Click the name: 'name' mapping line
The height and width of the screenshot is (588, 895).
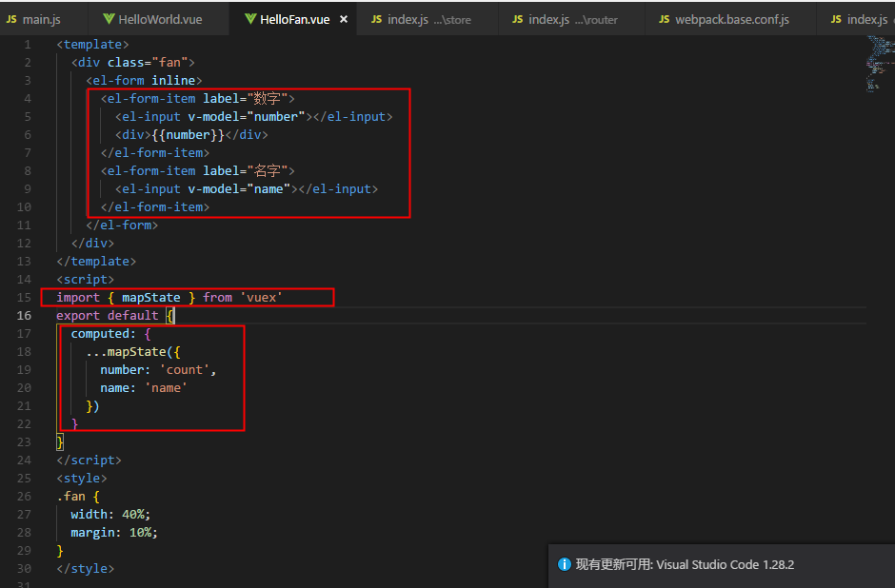click(144, 388)
